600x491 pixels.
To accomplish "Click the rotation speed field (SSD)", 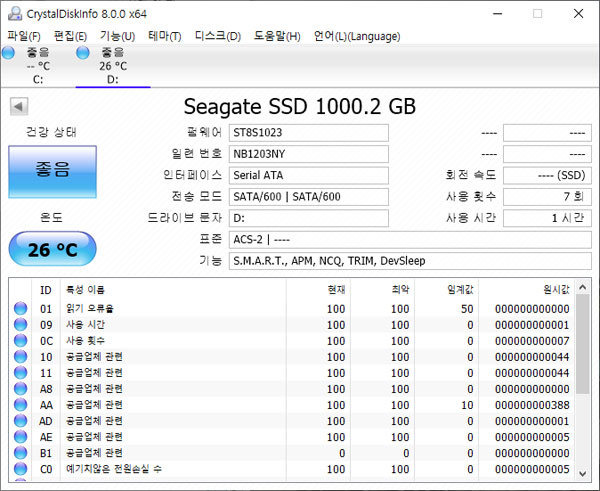I will [x=547, y=175].
